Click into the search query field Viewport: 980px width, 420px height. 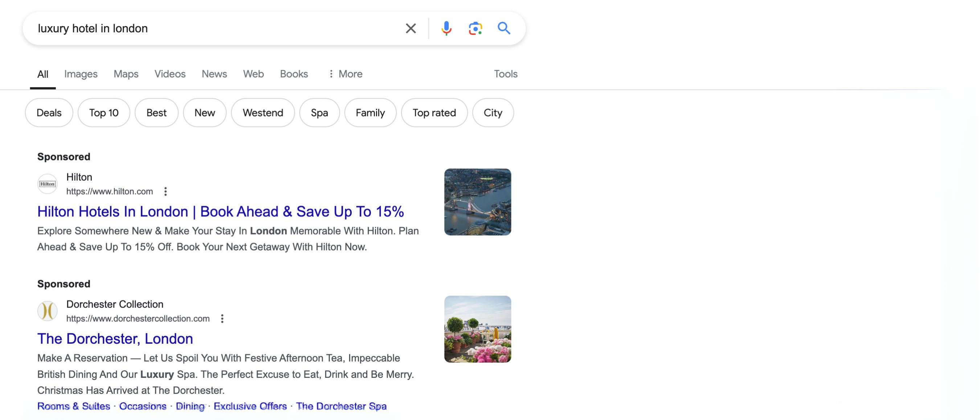pyautogui.click(x=213, y=28)
